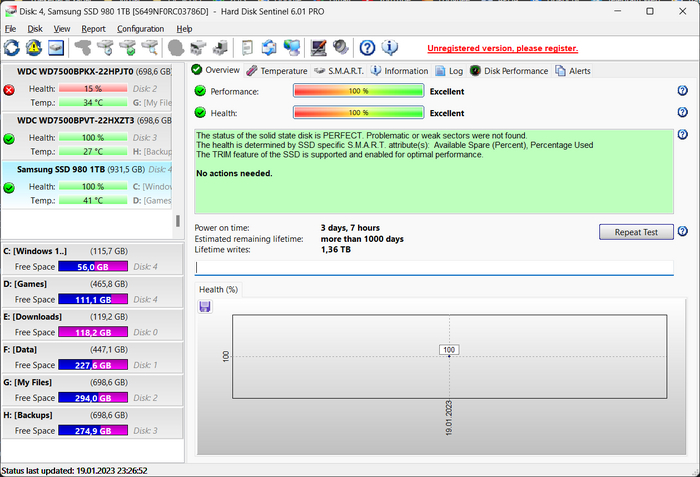Open help with the blue question mark icon
The height and width of the screenshot is (477, 700).
click(x=367, y=48)
